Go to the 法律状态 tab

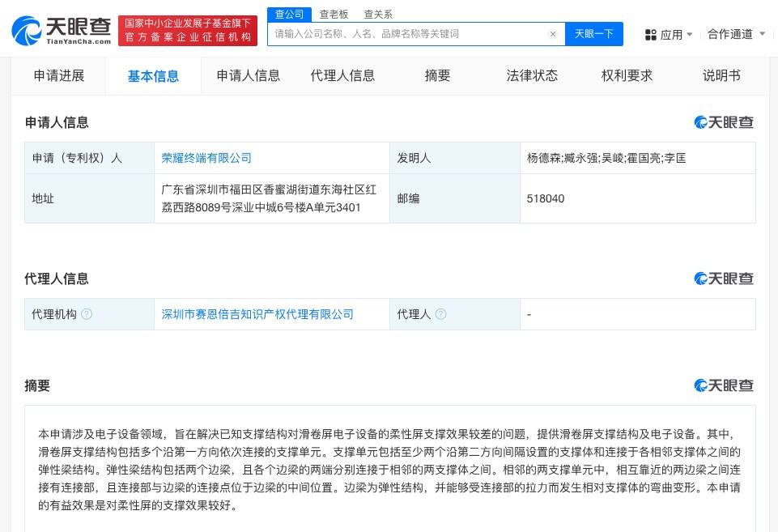coord(532,76)
